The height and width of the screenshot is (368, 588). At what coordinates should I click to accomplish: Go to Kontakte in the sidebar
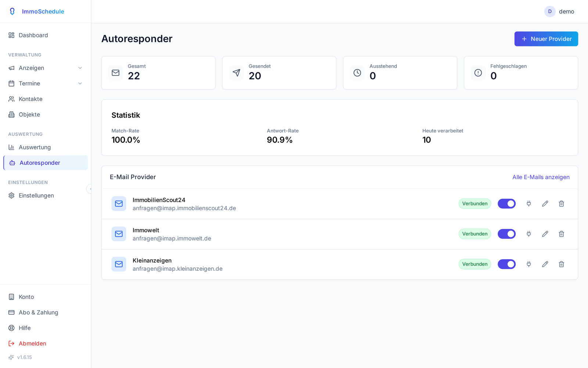tap(46, 99)
